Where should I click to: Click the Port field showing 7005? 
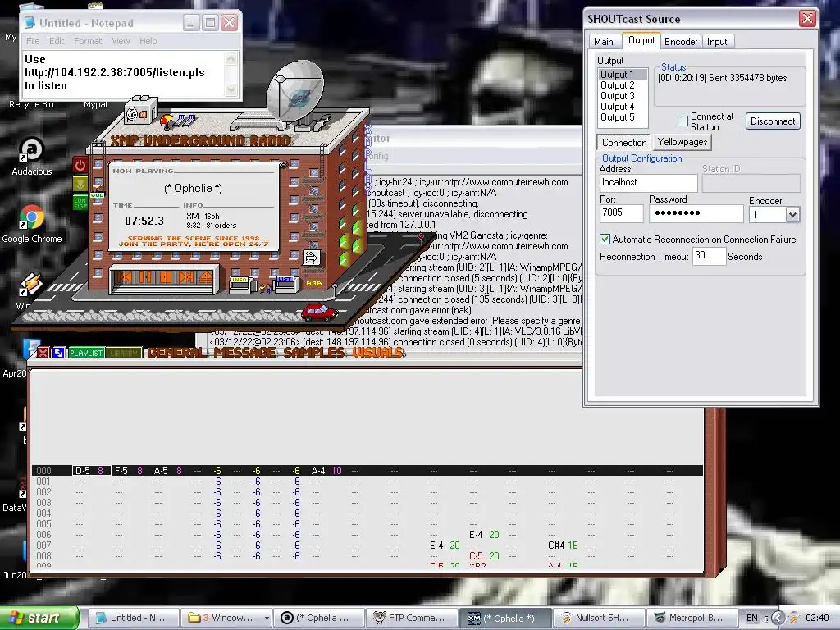[x=622, y=213]
